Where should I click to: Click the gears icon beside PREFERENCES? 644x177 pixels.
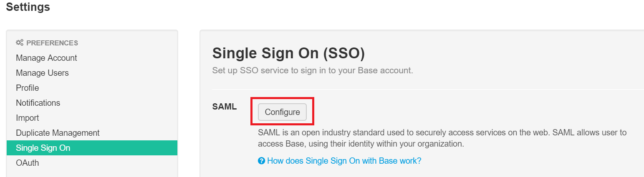[x=20, y=42]
